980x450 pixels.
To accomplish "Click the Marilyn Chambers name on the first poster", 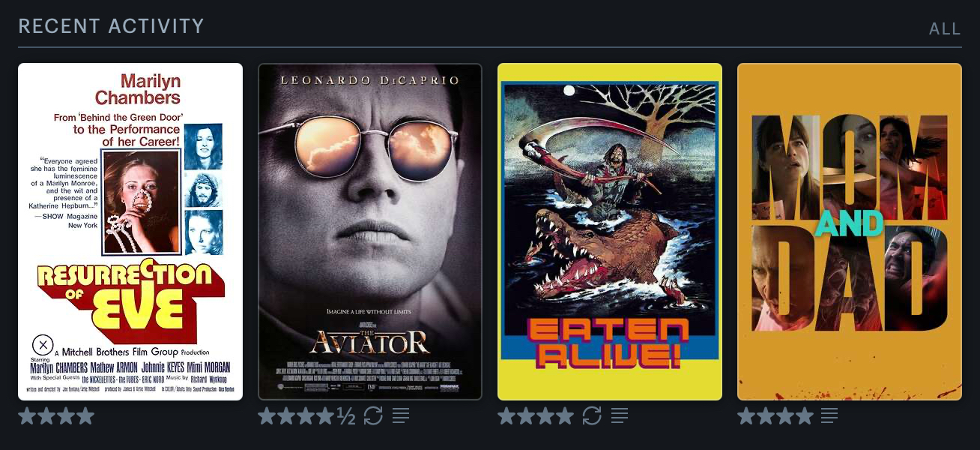I will pyautogui.click(x=138, y=89).
